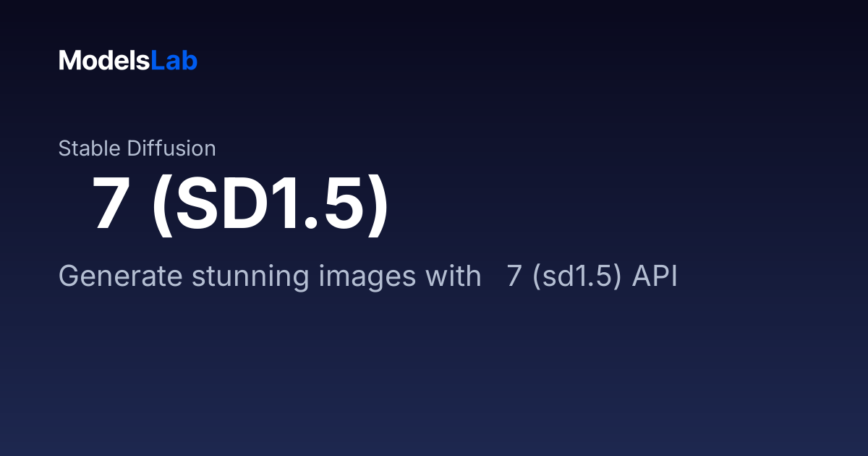Image resolution: width=868 pixels, height=456 pixels.
Task: Click the letter M in the ModelsLab logo
Action: [x=70, y=61]
